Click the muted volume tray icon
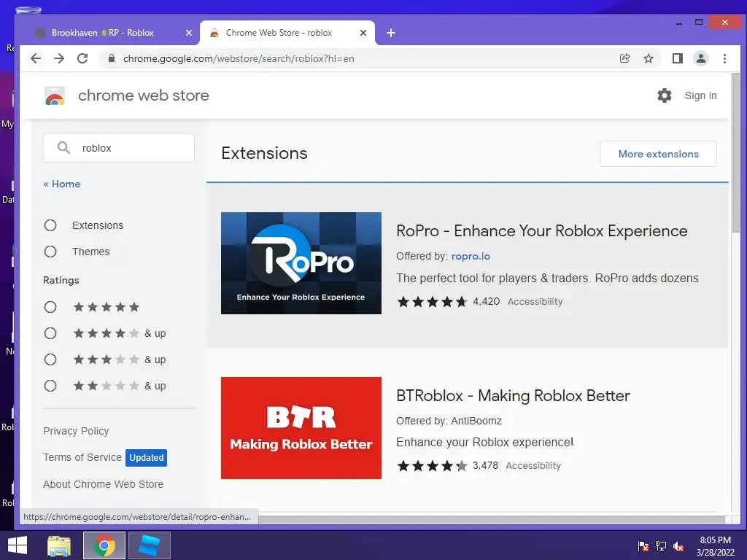747x560 pixels. (x=678, y=546)
